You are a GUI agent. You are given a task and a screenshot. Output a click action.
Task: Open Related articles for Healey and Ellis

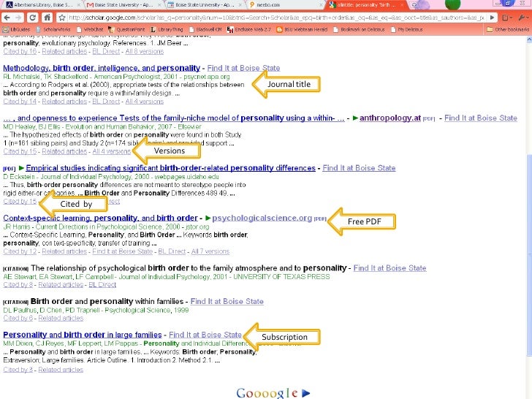pyautogui.click(x=64, y=152)
